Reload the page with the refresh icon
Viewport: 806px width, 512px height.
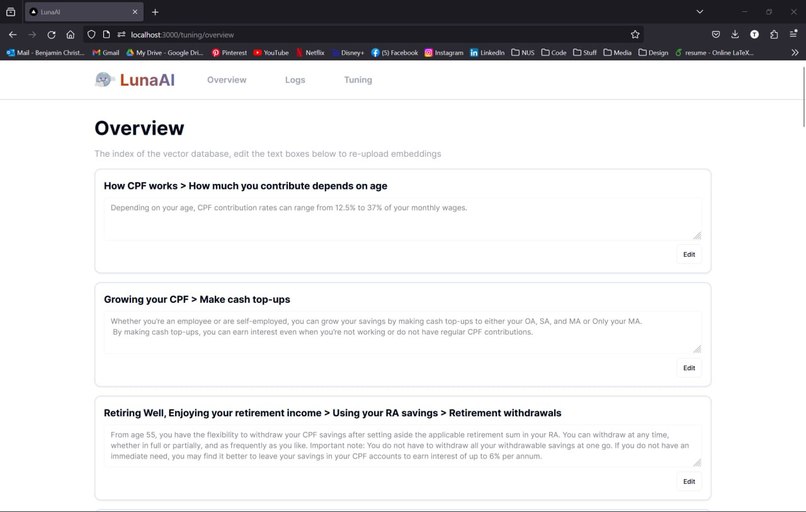click(51, 34)
